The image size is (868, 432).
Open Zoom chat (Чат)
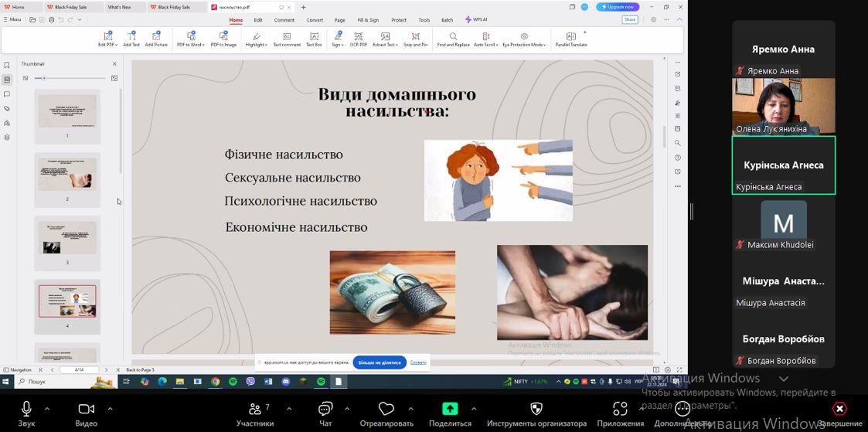(325, 413)
